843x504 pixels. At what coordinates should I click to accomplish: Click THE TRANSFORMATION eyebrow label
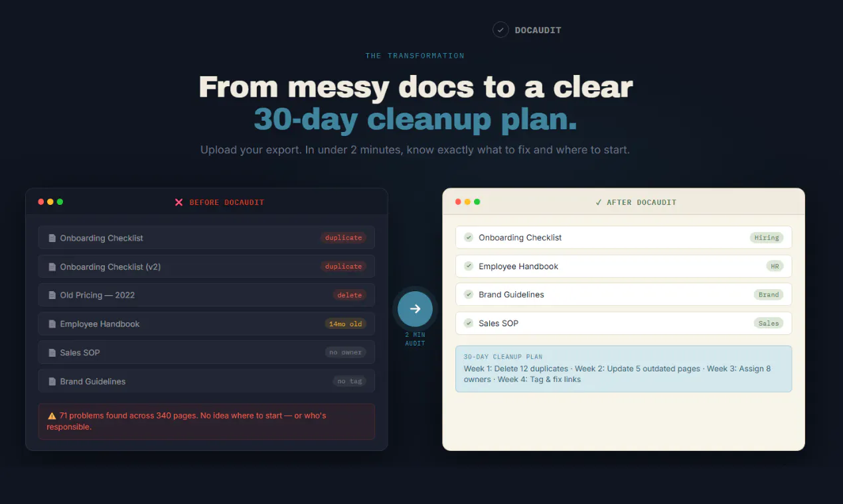coord(415,56)
